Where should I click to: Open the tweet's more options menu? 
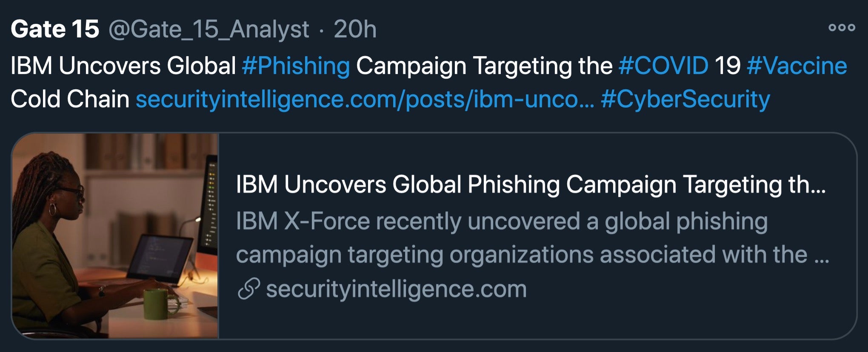(841, 28)
